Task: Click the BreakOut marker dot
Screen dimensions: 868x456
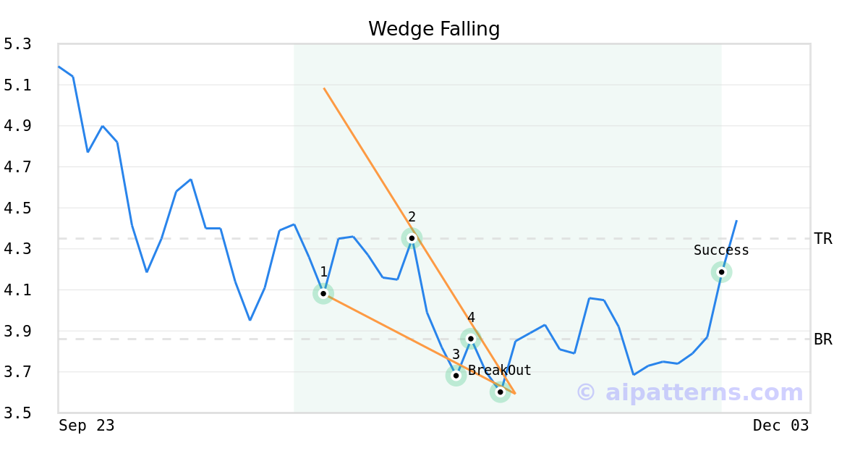Action: click(500, 392)
